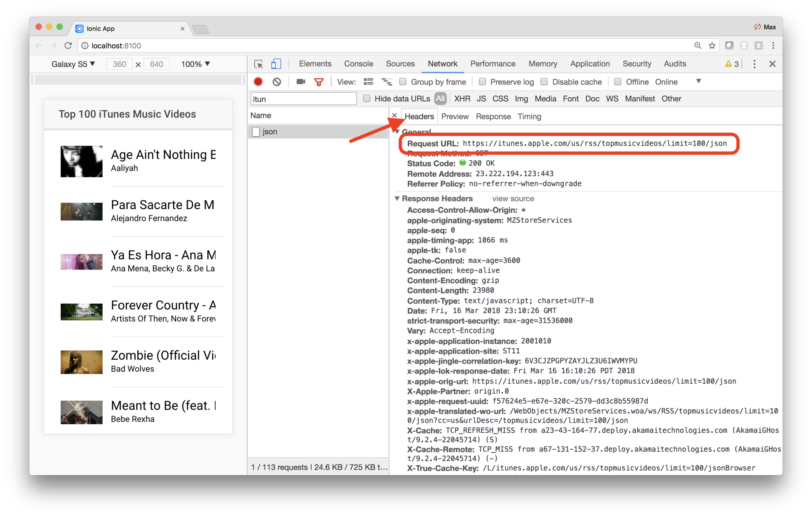
Task: Open the Preview tab of request
Action: coord(454,116)
